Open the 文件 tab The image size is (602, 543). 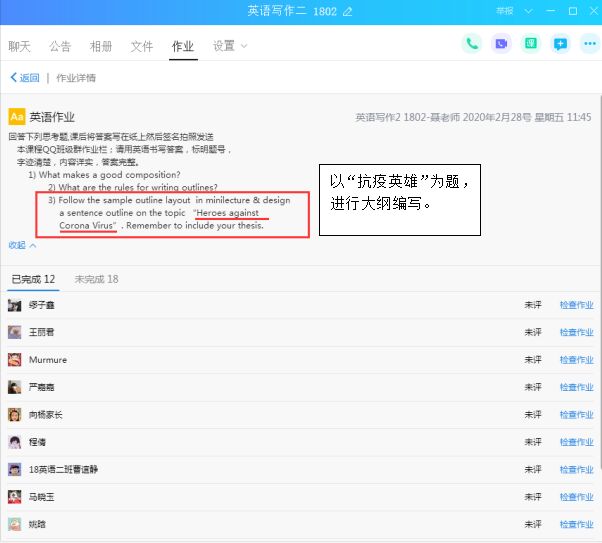[142, 46]
